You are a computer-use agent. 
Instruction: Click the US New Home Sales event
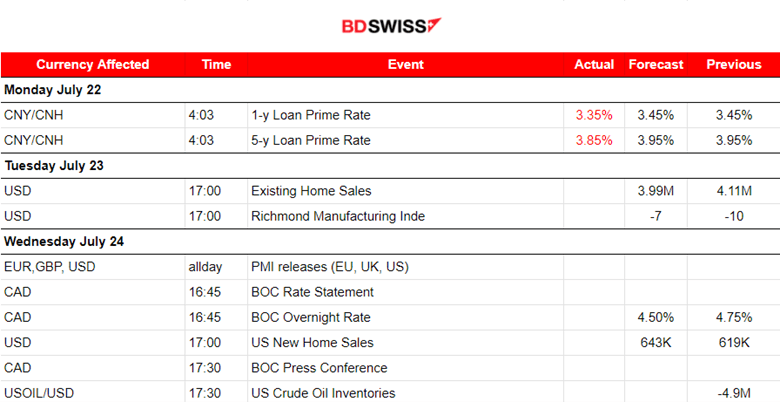305,343
